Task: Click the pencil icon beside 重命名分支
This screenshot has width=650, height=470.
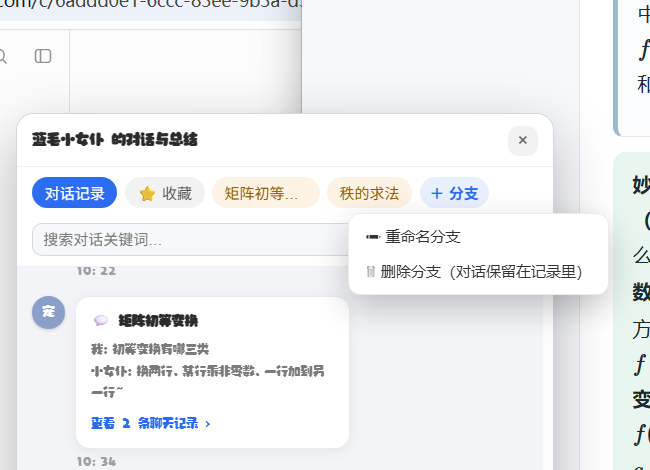Action: pyautogui.click(x=372, y=237)
